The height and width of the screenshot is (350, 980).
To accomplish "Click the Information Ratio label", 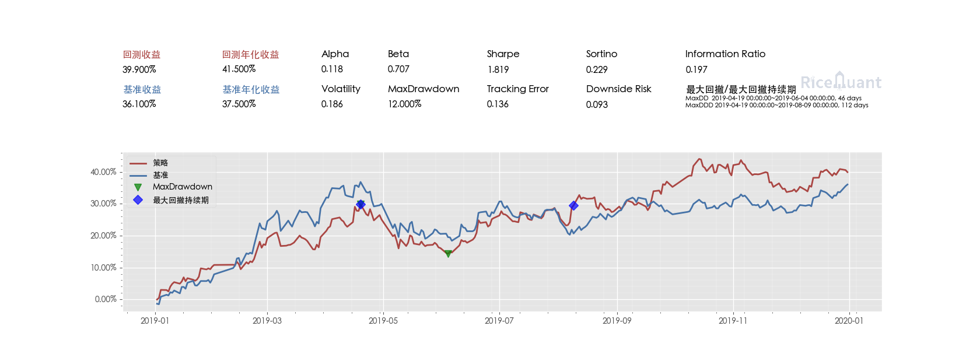I will click(x=725, y=54).
